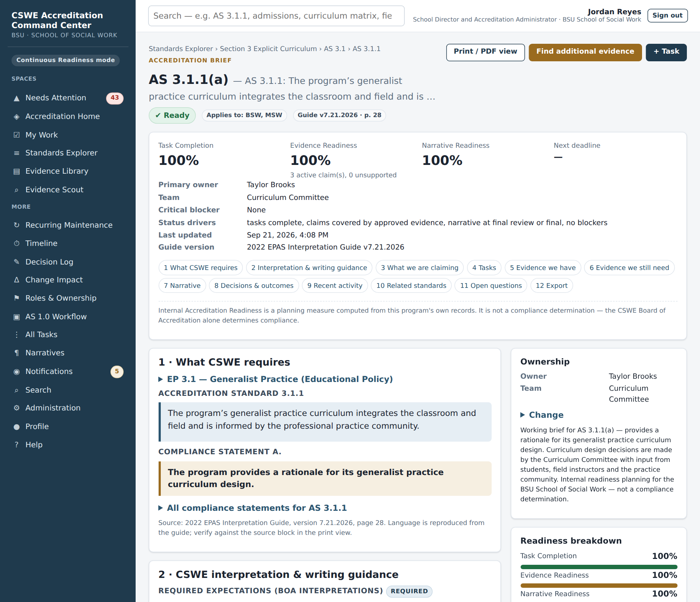Click Print / PDF view button
Viewport: 700px width, 602px height.
485,52
